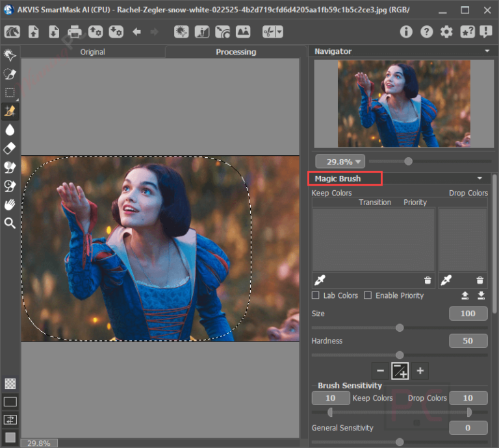The height and width of the screenshot is (448, 499).
Task: Open an image with the upload file icon
Action: [x=33, y=32]
